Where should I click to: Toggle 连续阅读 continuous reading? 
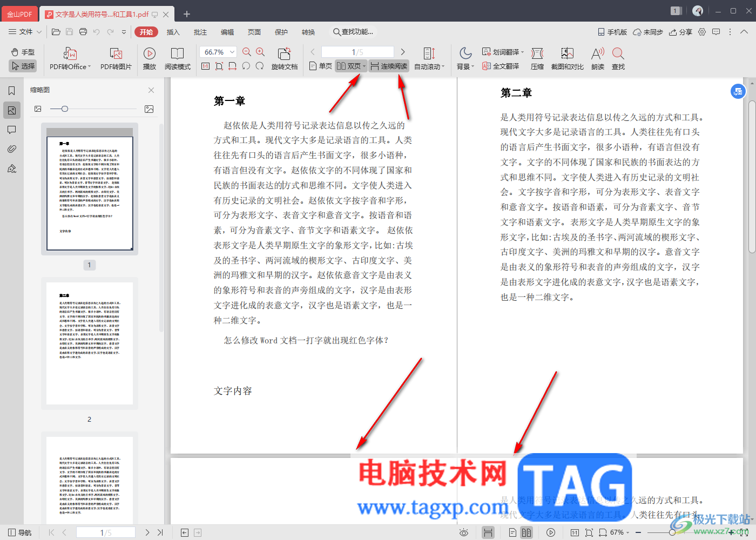tap(389, 66)
